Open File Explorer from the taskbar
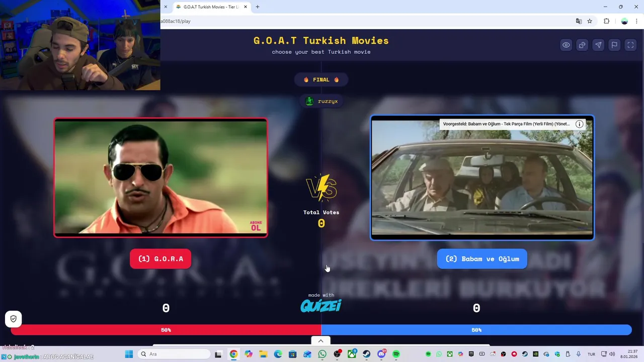This screenshot has width=644, height=362. click(x=263, y=354)
